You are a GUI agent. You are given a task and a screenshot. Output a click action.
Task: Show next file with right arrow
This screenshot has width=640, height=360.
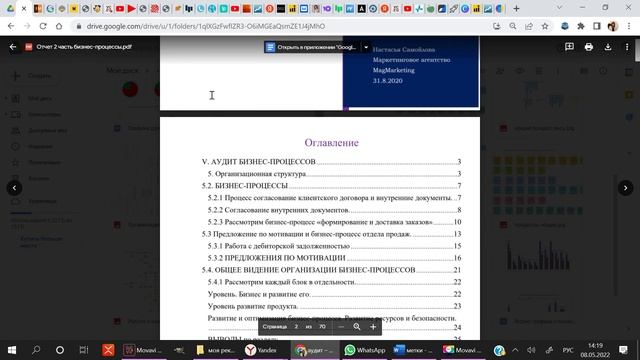point(625,188)
